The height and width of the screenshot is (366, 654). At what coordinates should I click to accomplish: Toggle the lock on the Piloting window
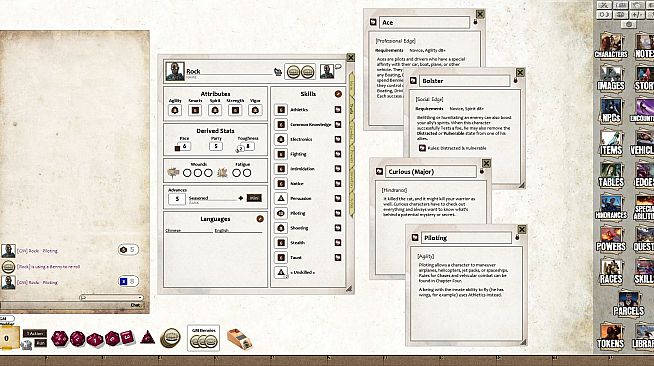point(517,237)
